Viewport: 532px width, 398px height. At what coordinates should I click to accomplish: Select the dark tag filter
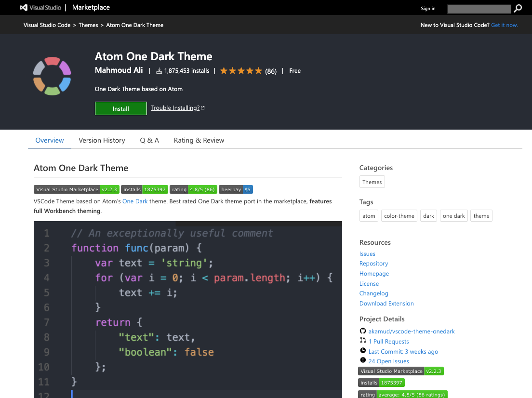(x=428, y=215)
